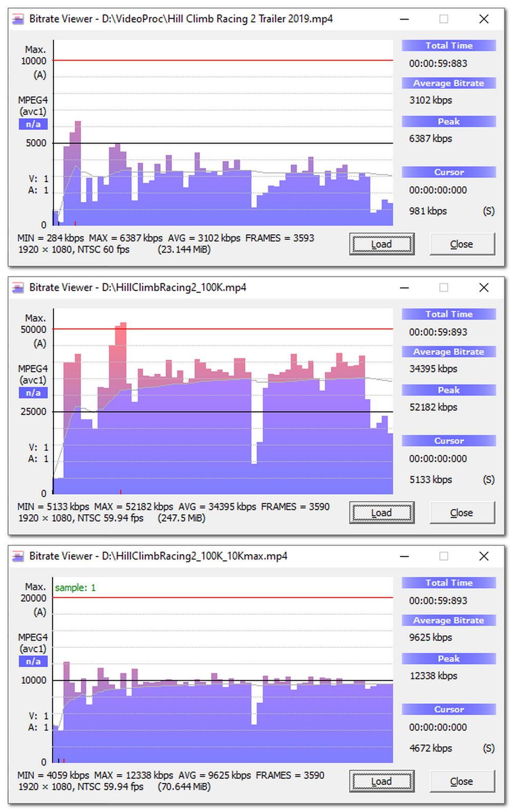
Task: Switch the (S) unit next to 4672 kbps
Action: [488, 748]
